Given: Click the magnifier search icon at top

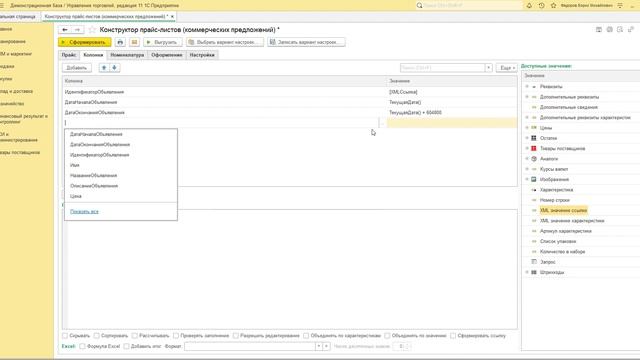Looking at the screenshot, I should (419, 5).
